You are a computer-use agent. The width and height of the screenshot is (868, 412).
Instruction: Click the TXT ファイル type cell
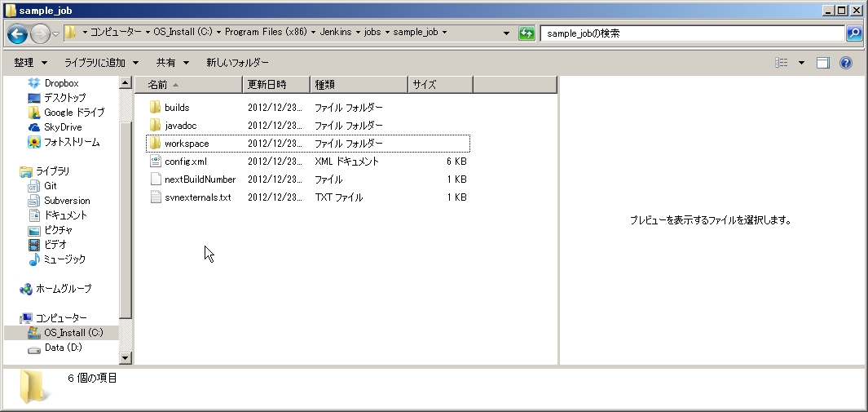pyautogui.click(x=338, y=197)
